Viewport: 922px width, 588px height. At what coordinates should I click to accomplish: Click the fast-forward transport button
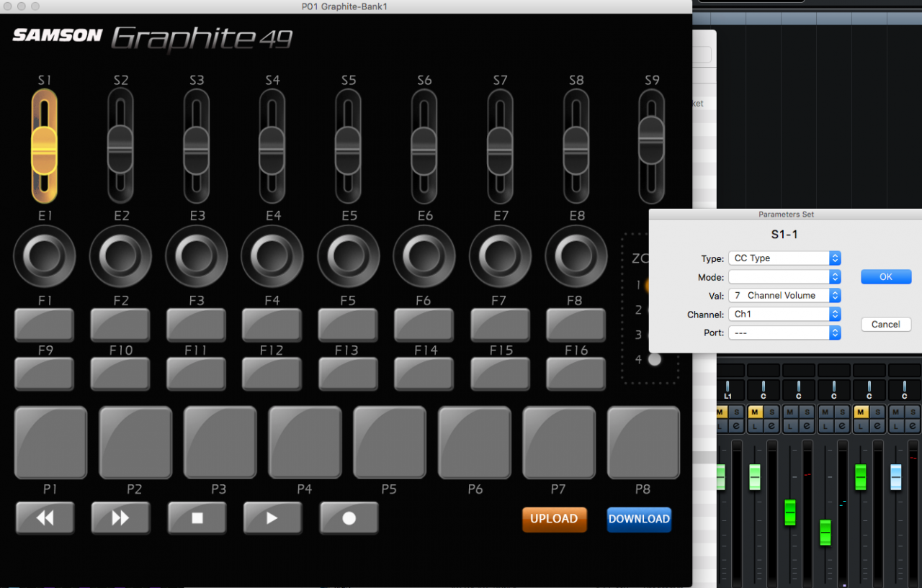click(x=120, y=517)
